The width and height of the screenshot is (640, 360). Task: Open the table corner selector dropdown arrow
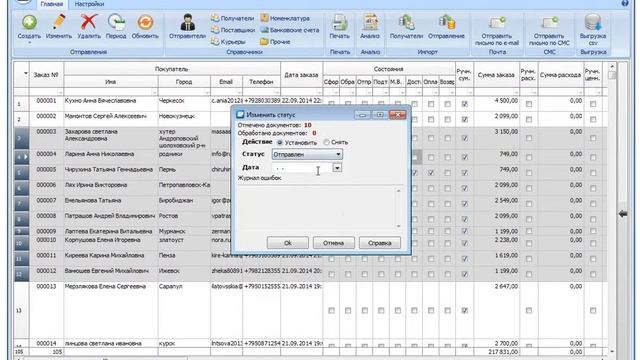(x=26, y=73)
